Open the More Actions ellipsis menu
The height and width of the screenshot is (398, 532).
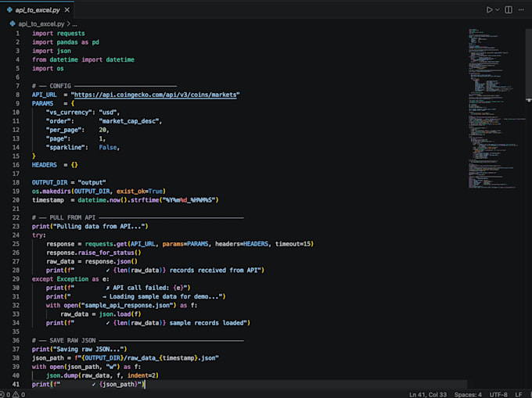(521, 10)
